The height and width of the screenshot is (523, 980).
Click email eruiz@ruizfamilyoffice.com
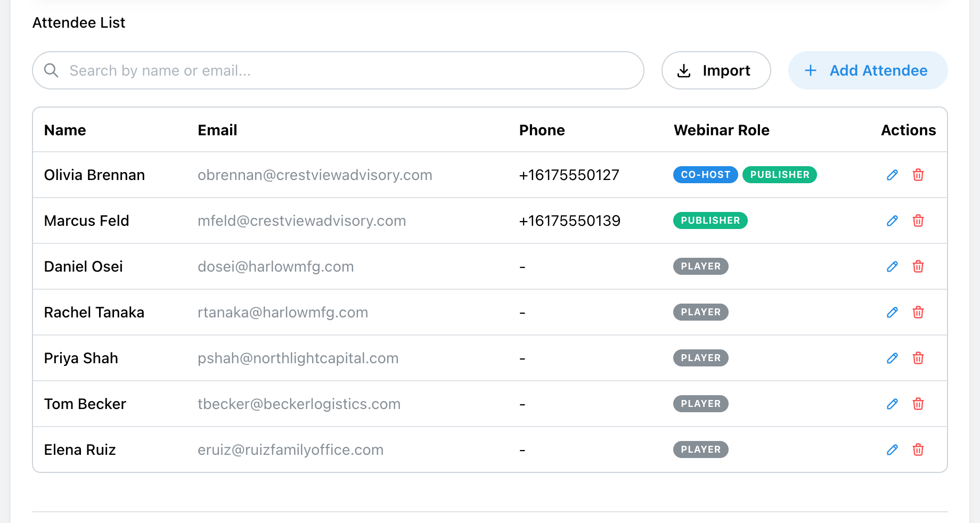point(291,450)
